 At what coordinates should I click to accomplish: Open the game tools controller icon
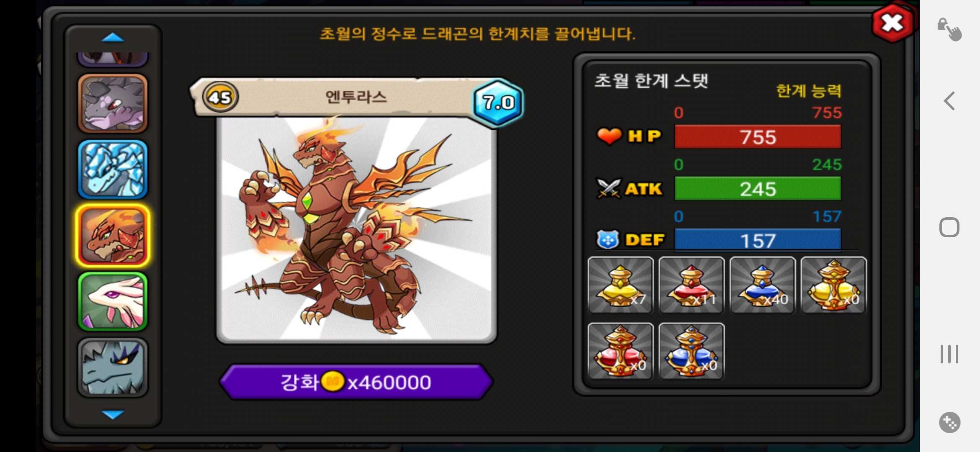click(x=949, y=422)
